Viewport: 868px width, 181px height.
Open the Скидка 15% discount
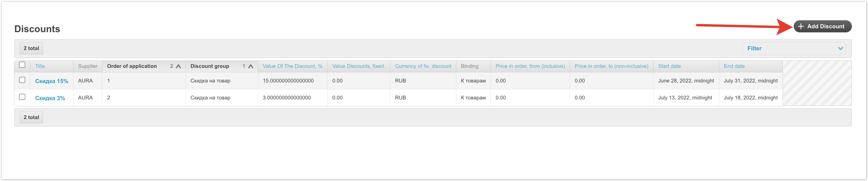click(51, 81)
